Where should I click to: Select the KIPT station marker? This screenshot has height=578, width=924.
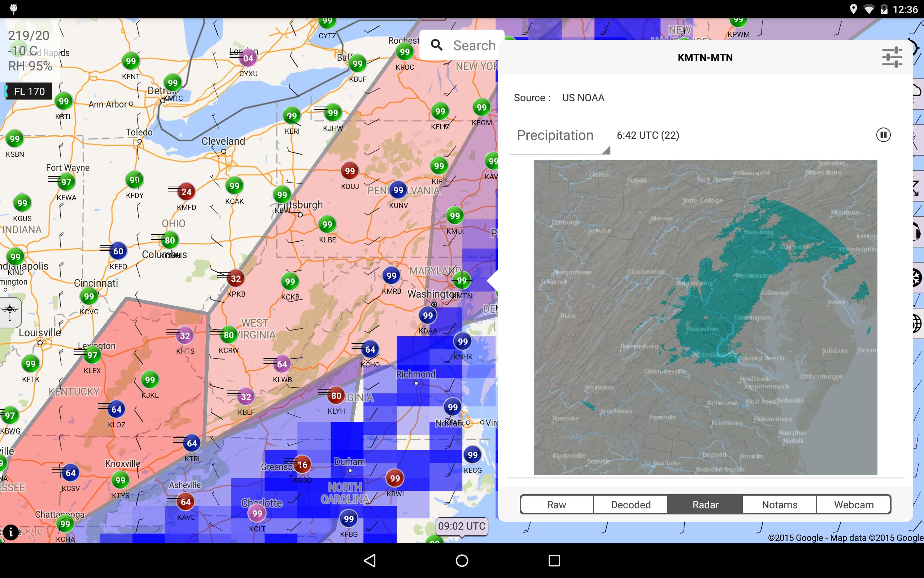click(439, 166)
